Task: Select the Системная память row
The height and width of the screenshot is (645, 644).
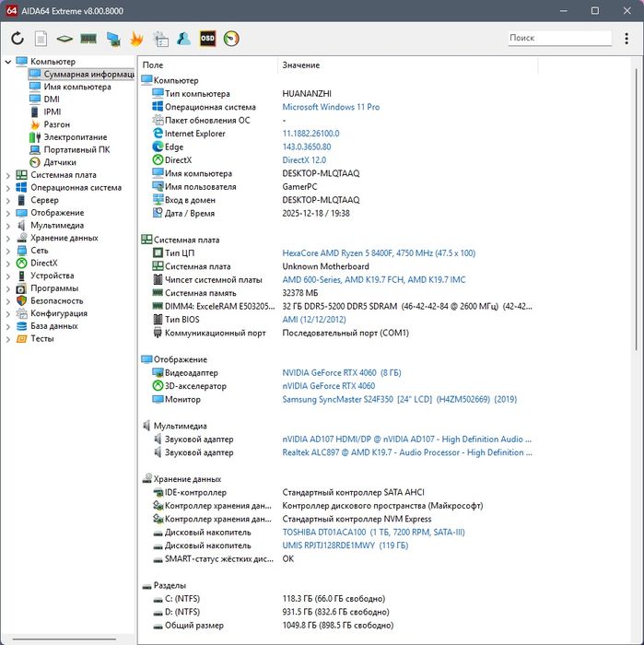Action: point(337,293)
